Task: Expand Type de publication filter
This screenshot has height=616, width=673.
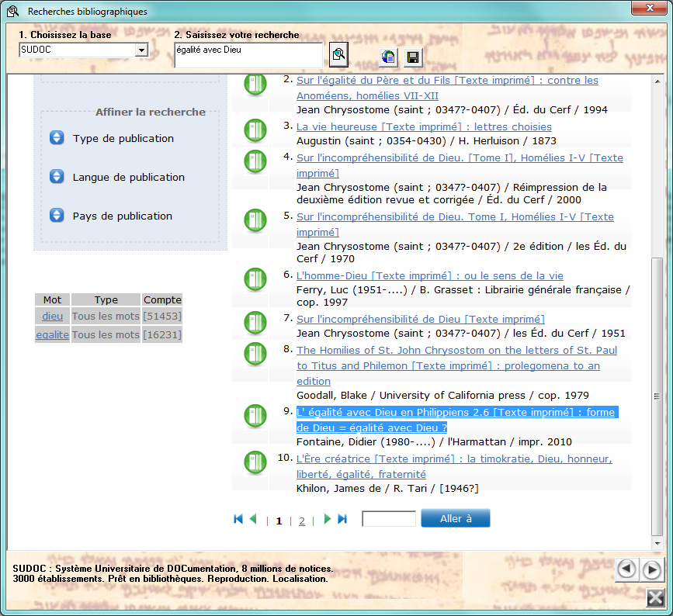Action: tap(57, 137)
